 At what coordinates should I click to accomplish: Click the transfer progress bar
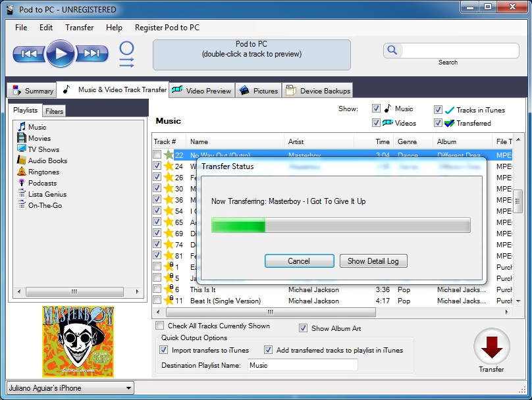(x=340, y=225)
